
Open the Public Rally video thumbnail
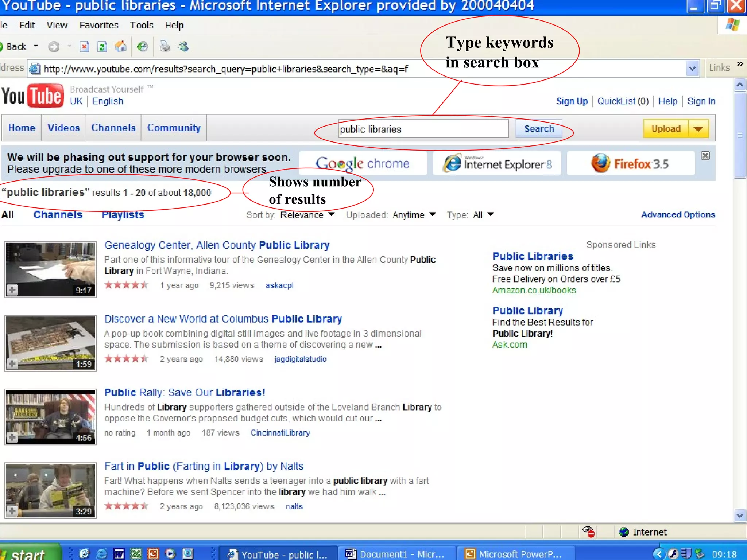click(x=51, y=417)
